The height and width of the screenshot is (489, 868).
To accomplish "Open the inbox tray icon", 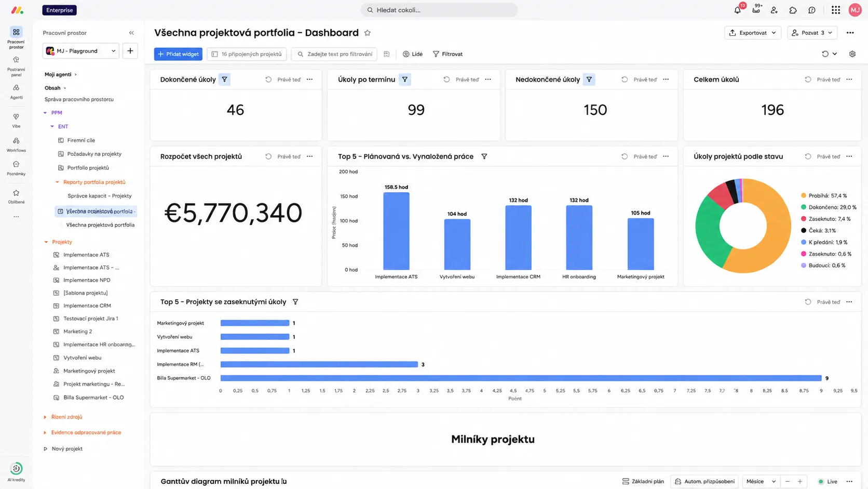I will pyautogui.click(x=756, y=10).
